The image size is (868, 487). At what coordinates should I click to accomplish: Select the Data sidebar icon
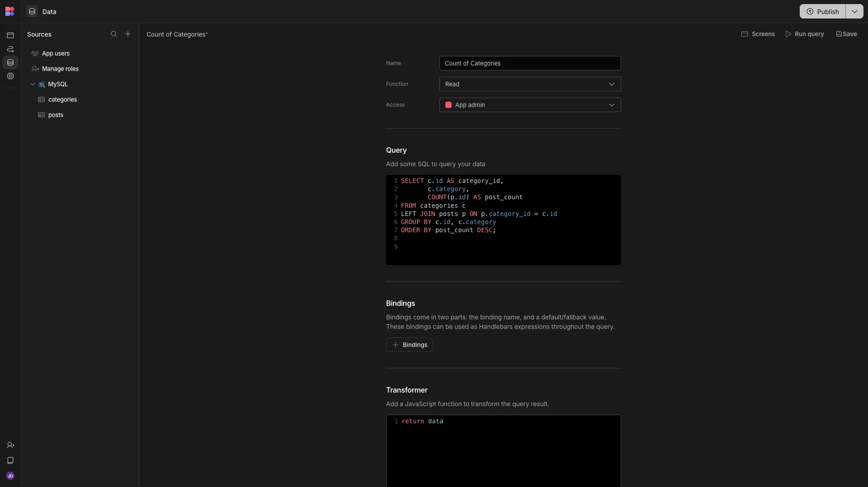[x=10, y=62]
